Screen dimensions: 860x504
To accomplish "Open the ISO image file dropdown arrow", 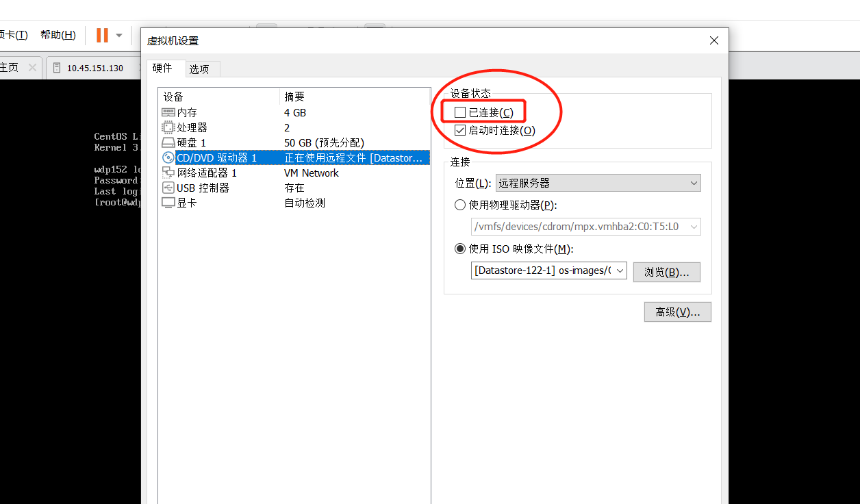I will pyautogui.click(x=620, y=270).
